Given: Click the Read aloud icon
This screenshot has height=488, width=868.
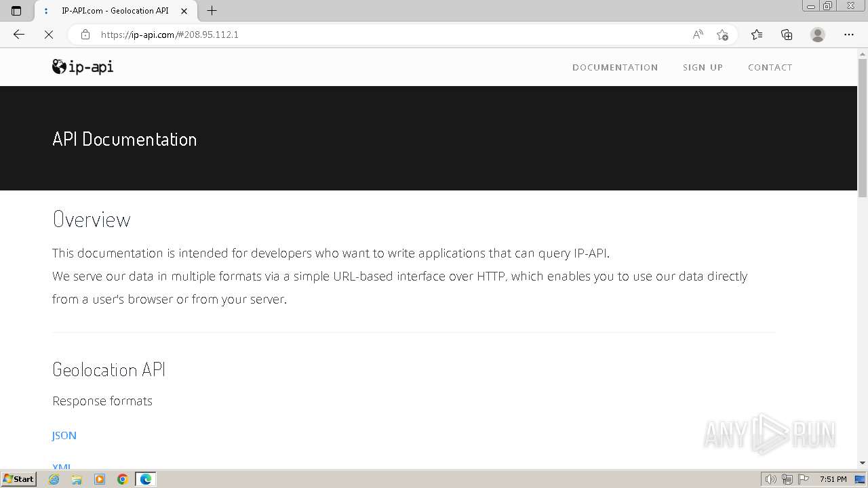Looking at the screenshot, I should 698,35.
